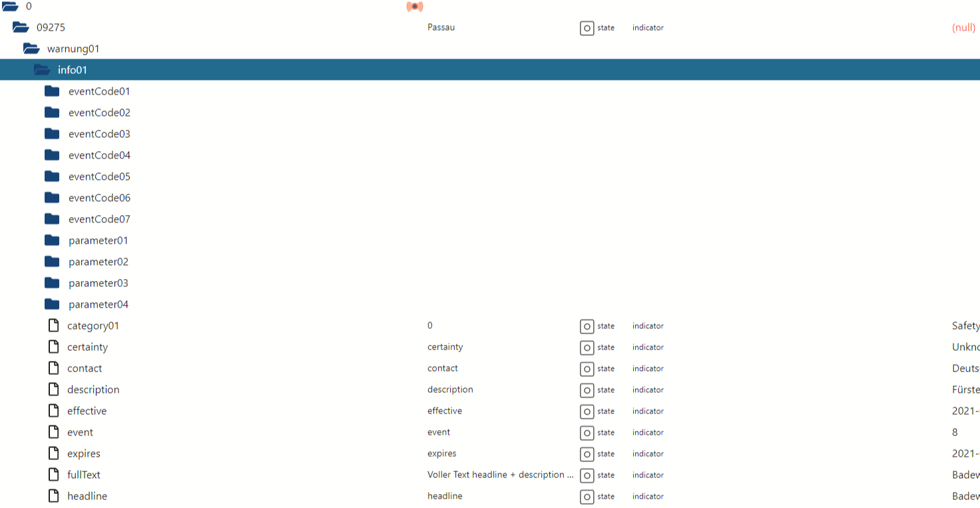Screen dimensions: 980x508
Task: Click the state icon in the effective row
Action: tap(587, 411)
